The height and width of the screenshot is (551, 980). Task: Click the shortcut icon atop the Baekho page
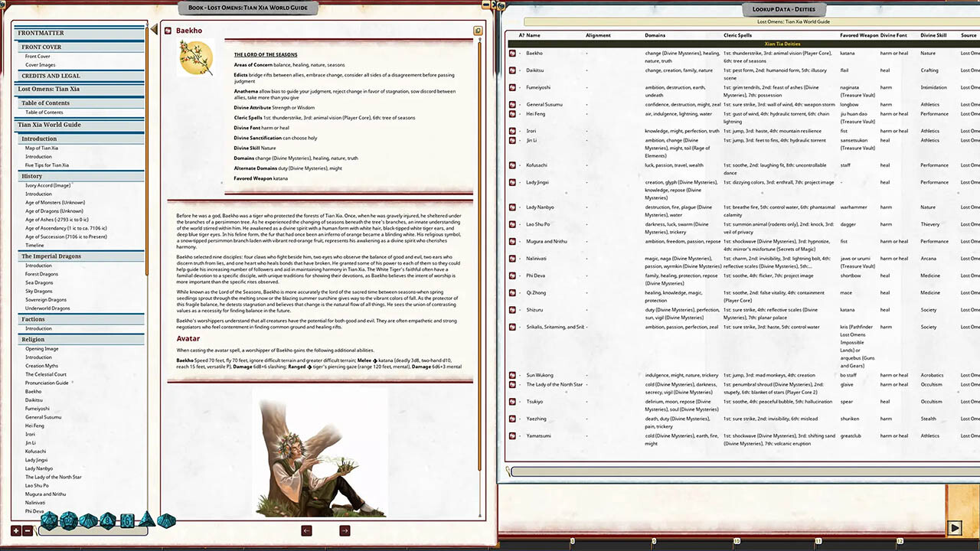[x=478, y=31]
